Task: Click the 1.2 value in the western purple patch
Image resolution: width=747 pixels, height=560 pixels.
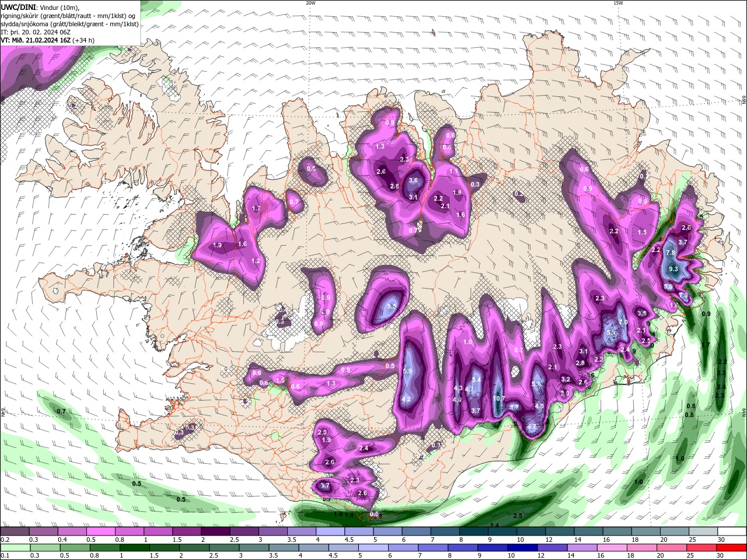Action: pyautogui.click(x=255, y=261)
